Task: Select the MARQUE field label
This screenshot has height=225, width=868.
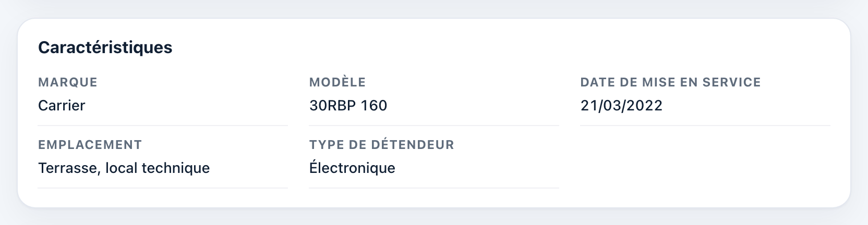Action: point(68,82)
